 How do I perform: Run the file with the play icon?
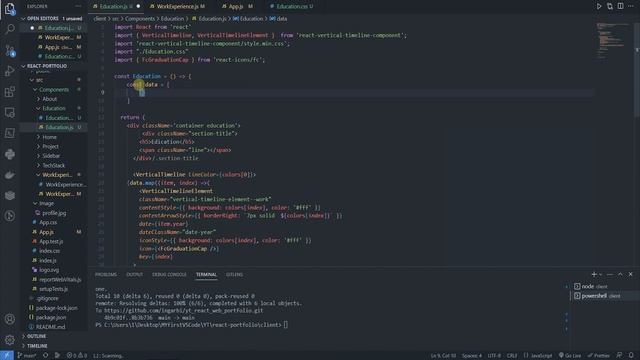point(599,6)
